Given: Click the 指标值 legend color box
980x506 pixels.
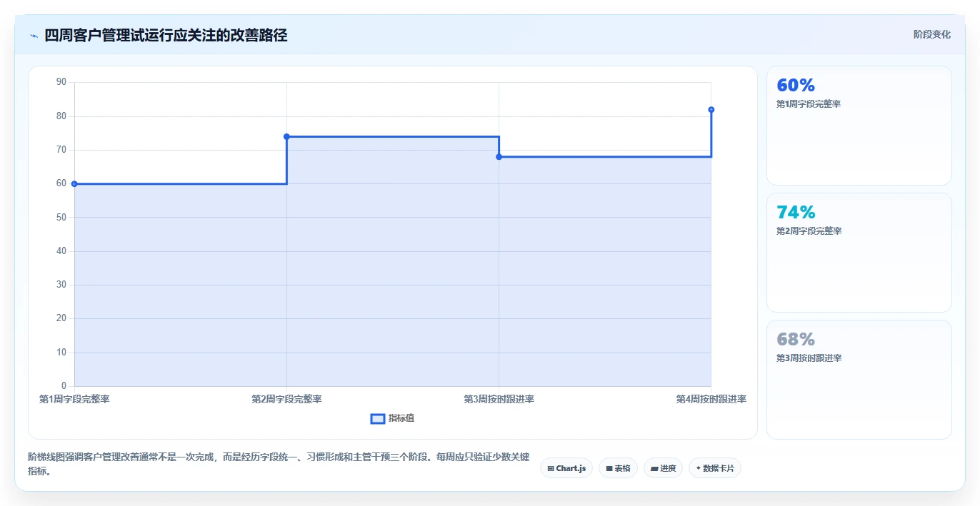Looking at the screenshot, I should (x=378, y=418).
